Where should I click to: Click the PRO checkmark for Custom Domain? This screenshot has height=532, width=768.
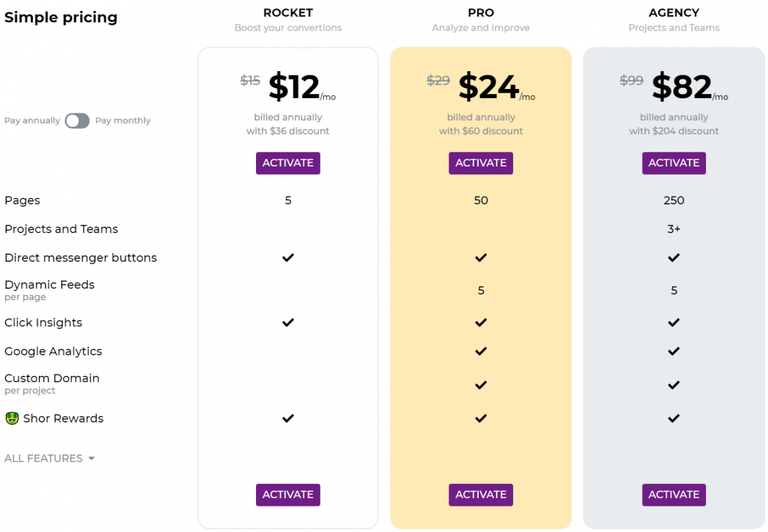pos(481,385)
